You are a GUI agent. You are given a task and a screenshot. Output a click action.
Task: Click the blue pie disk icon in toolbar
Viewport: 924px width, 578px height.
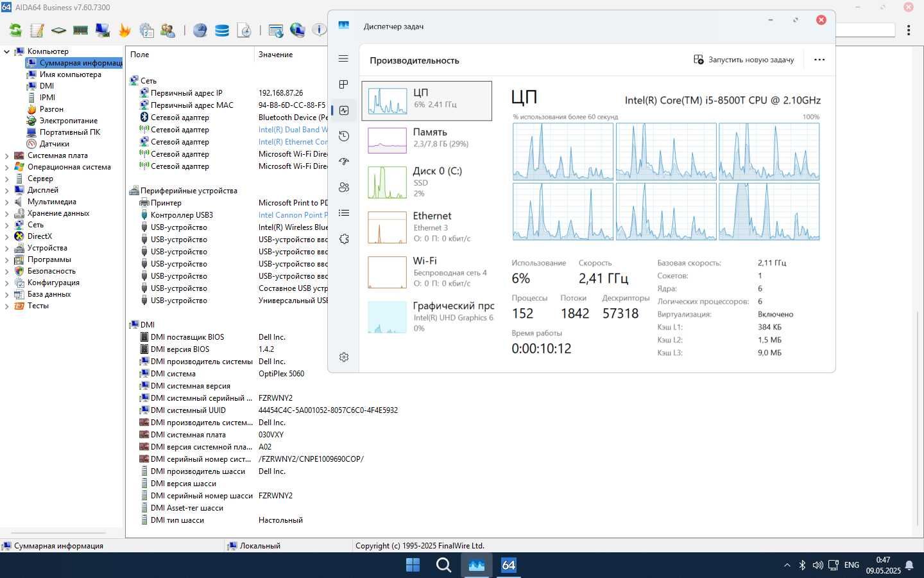click(200, 30)
